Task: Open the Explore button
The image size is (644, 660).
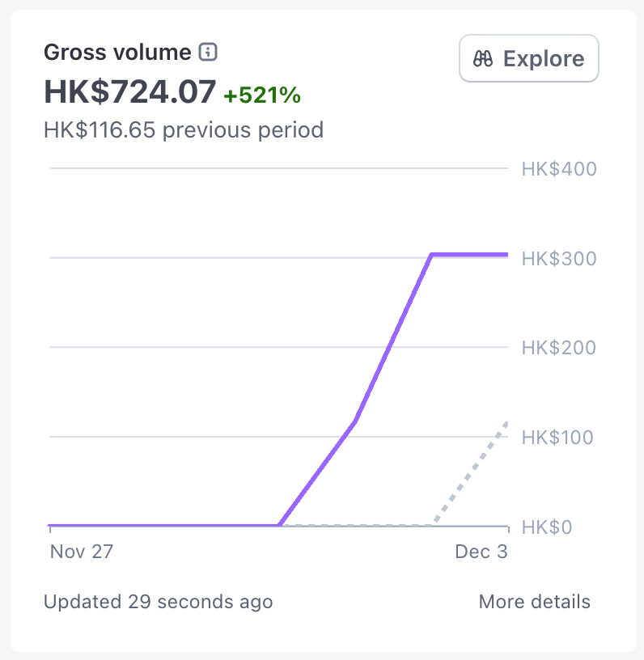Action: [528, 58]
